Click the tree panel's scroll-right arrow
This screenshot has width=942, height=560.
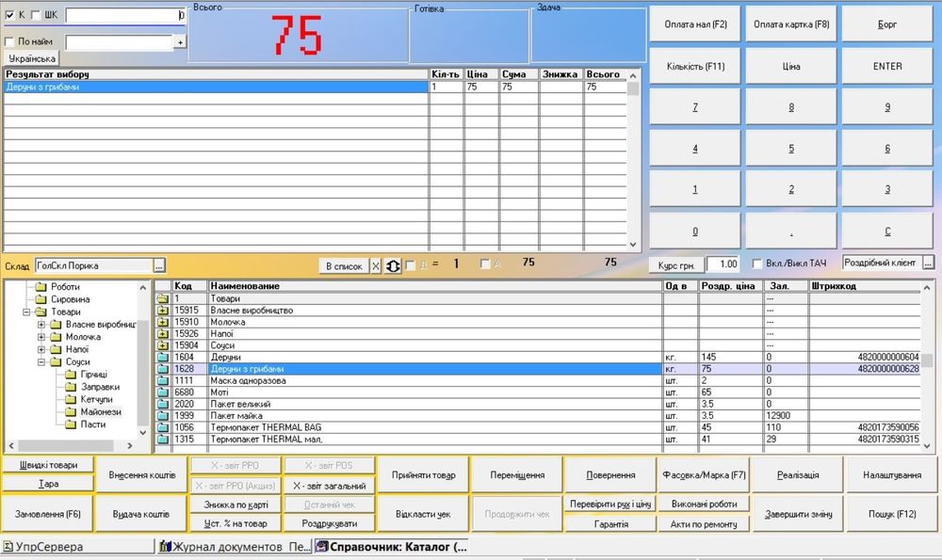[x=130, y=445]
